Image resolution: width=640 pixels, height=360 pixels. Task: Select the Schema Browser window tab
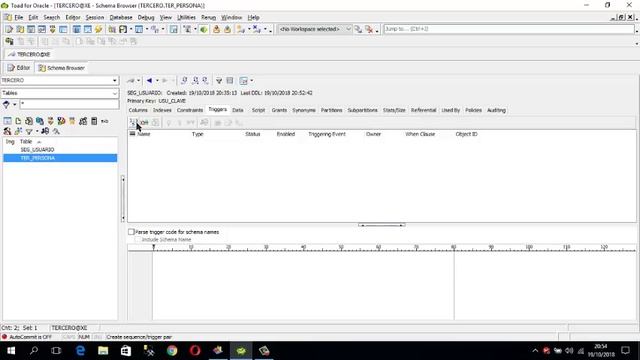61,68
